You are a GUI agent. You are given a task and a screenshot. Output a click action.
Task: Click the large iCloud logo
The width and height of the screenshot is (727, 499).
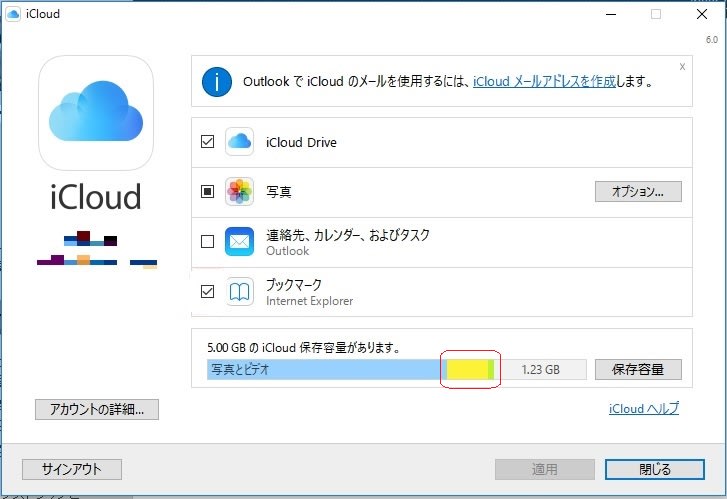click(x=96, y=113)
